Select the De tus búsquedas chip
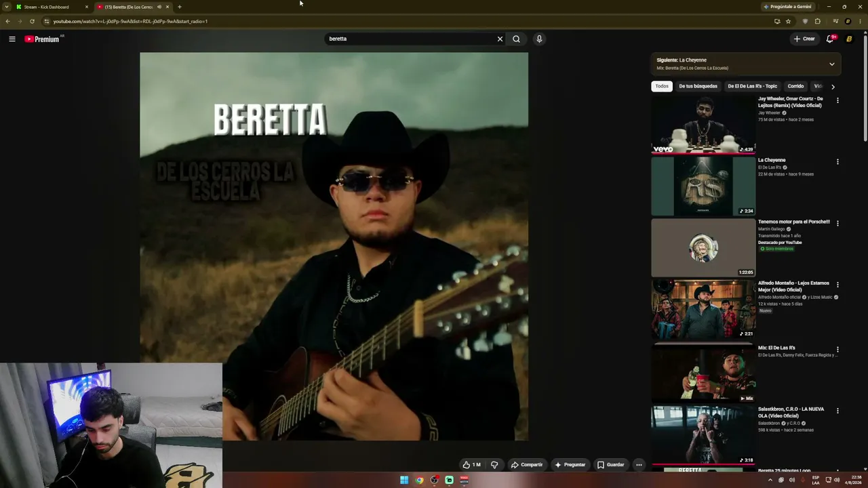Image resolution: width=868 pixels, height=488 pixels. (698, 86)
